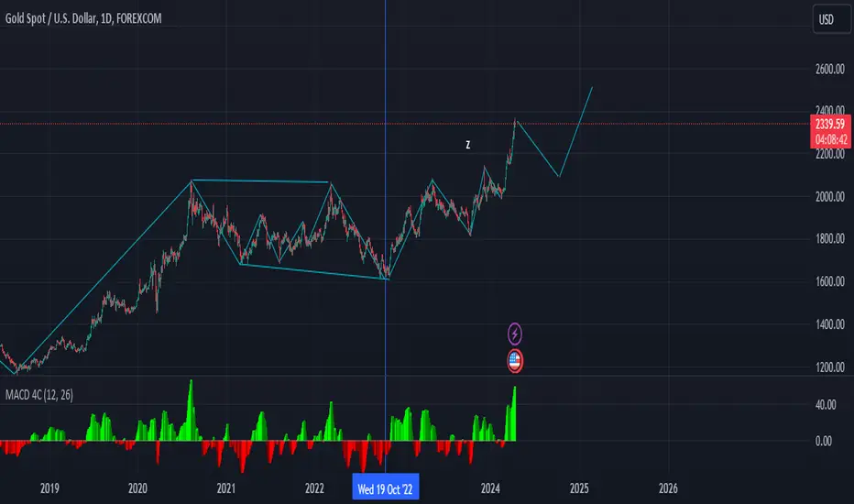Click the 2022 time axis label

pyautogui.click(x=315, y=488)
